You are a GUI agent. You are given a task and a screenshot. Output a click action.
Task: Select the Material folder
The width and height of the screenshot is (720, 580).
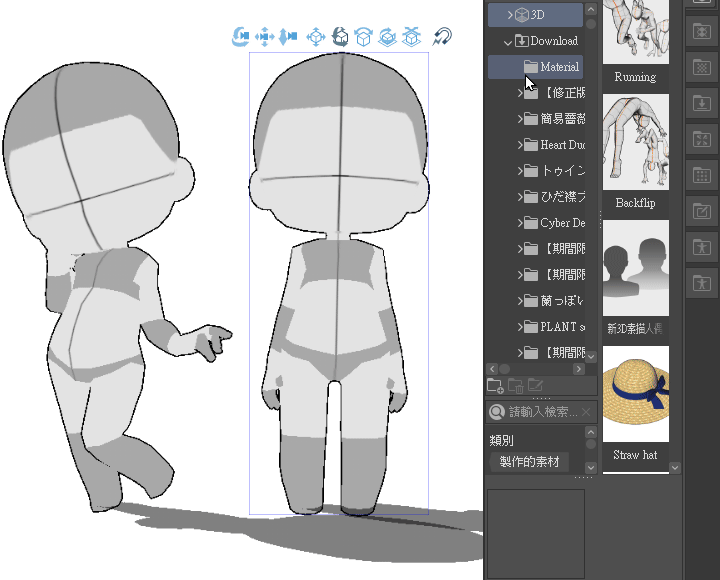click(x=535, y=67)
